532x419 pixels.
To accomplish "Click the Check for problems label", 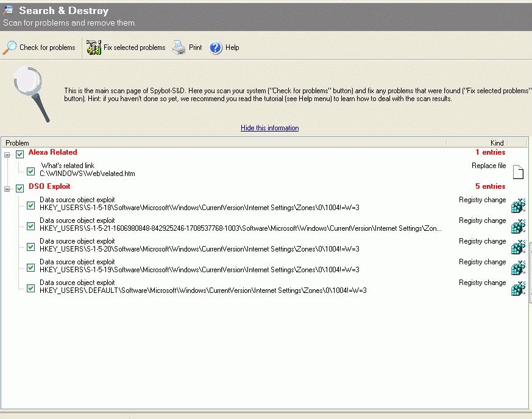I will (47, 48).
